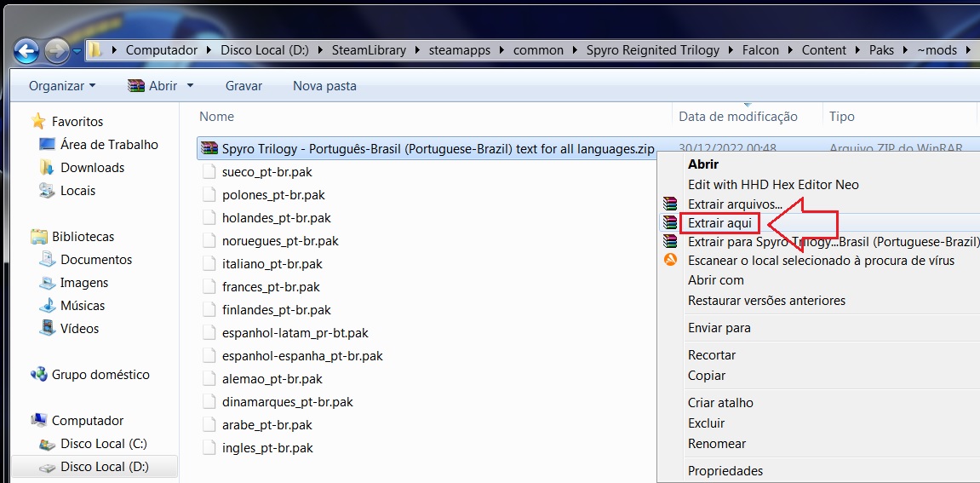The image size is (980, 483).
Task: Select finlandes_pt-br.pak file icon
Action: 209,310
